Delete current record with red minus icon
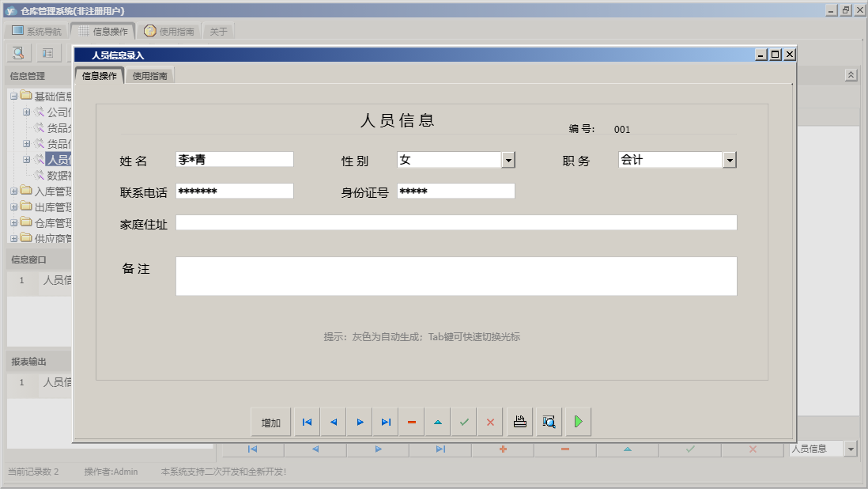The width and height of the screenshot is (868, 489). click(x=411, y=422)
